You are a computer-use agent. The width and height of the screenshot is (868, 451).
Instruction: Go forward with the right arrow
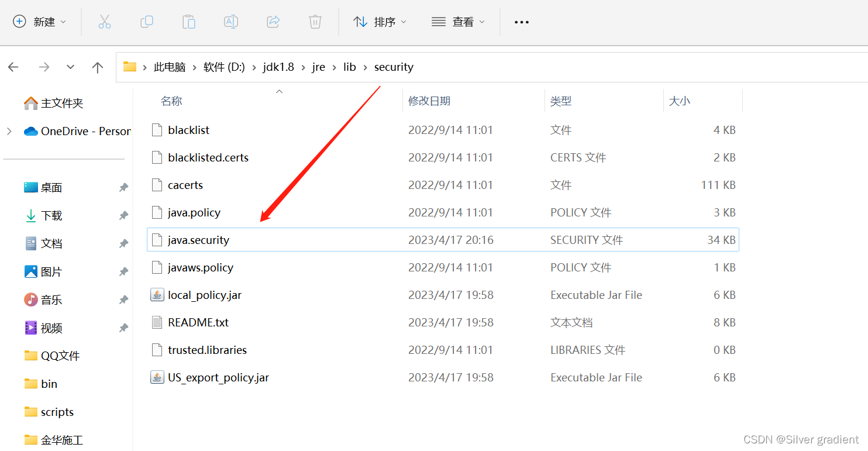(44, 67)
